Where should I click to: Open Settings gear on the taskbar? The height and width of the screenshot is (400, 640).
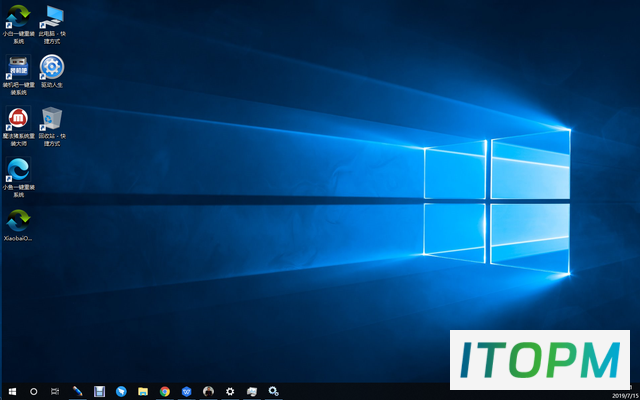230,391
